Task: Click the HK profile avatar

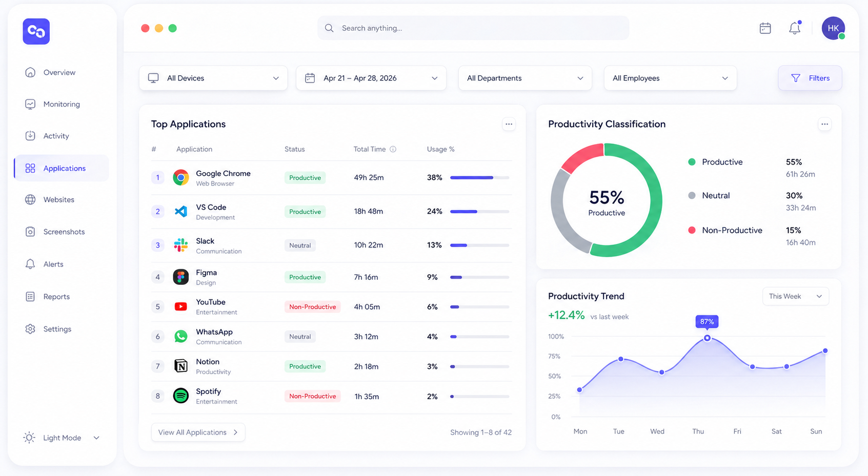Action: [833, 28]
